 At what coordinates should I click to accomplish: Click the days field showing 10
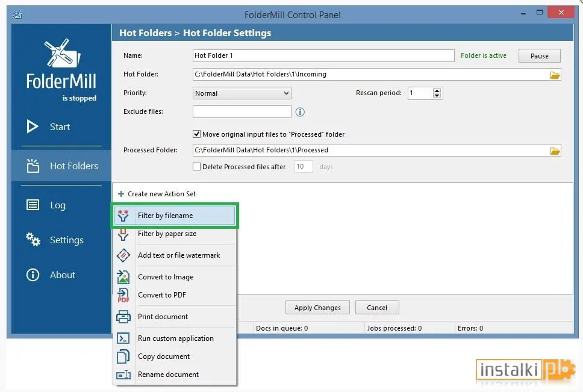click(304, 166)
